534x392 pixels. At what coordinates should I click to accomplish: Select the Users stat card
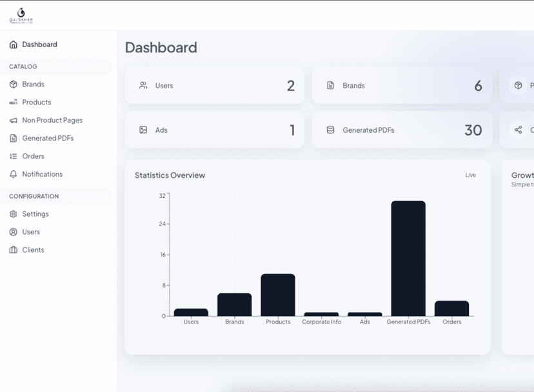(214, 86)
